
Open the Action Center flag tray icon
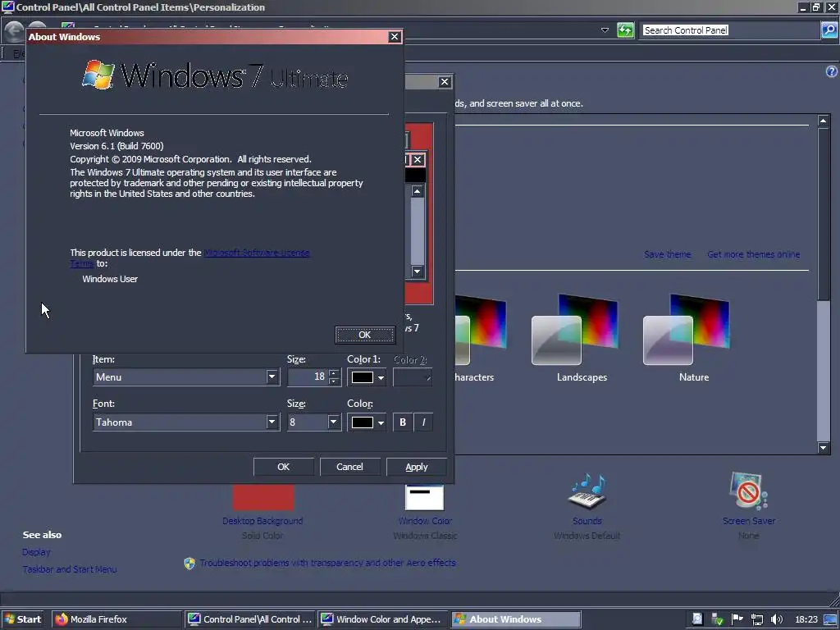click(x=737, y=619)
